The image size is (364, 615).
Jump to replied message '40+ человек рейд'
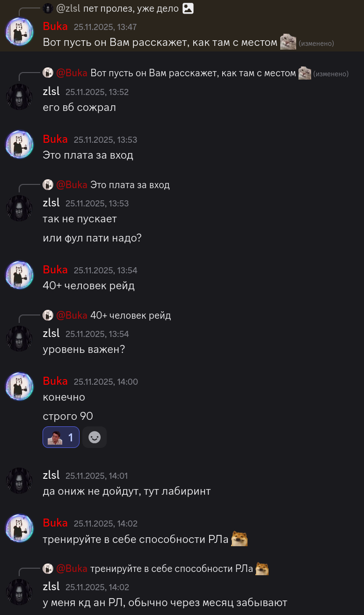point(131,315)
